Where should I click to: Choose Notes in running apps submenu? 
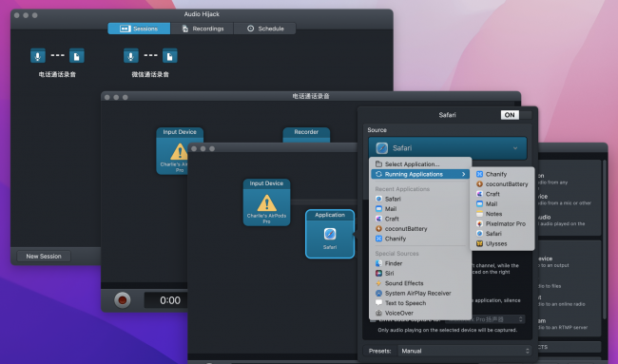click(503, 214)
